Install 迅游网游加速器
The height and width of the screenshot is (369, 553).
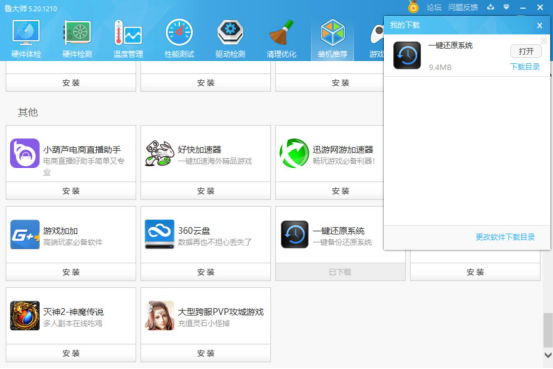point(330,191)
